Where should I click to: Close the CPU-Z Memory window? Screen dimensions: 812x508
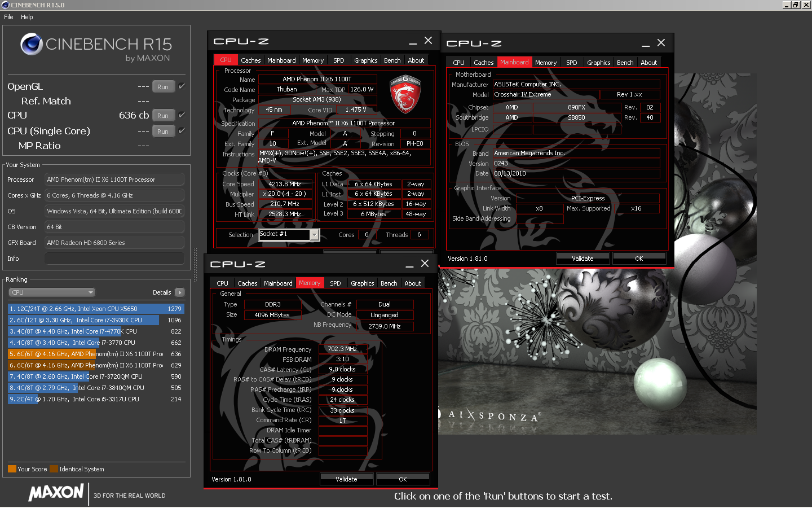(x=425, y=264)
